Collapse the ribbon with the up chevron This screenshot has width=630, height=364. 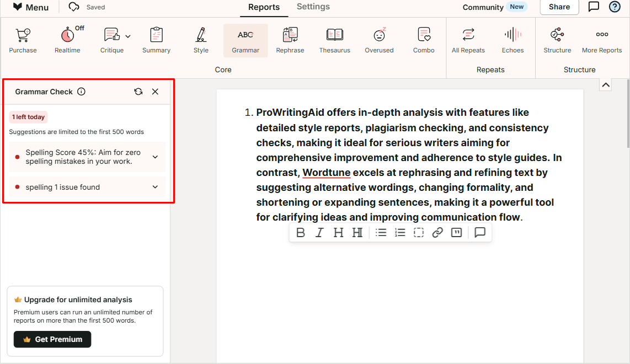[606, 85]
